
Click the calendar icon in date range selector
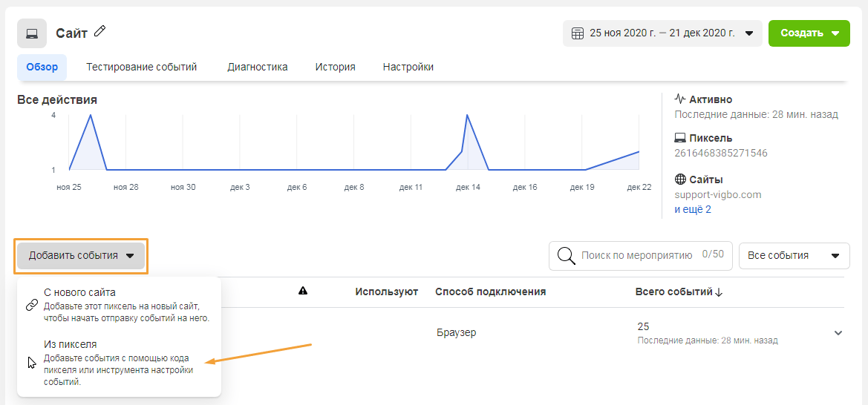pyautogui.click(x=578, y=33)
